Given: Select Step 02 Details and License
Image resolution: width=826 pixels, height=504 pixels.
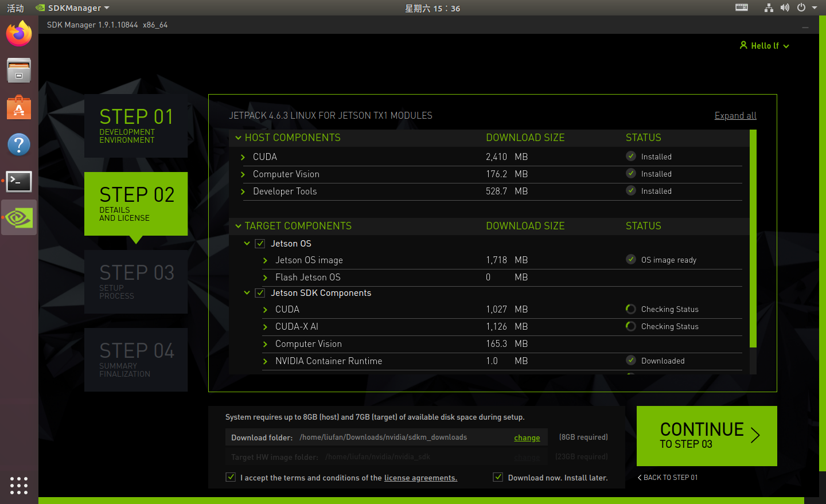Looking at the screenshot, I should click(136, 204).
